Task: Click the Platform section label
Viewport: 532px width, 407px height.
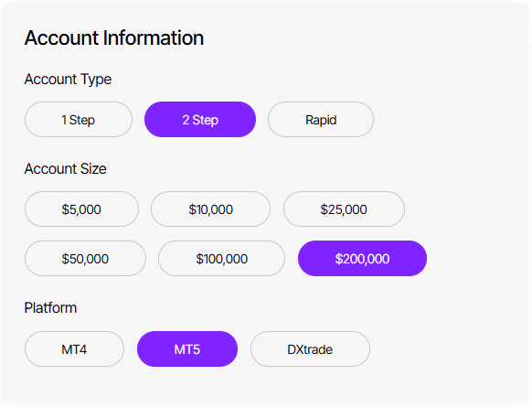Action: [50, 308]
